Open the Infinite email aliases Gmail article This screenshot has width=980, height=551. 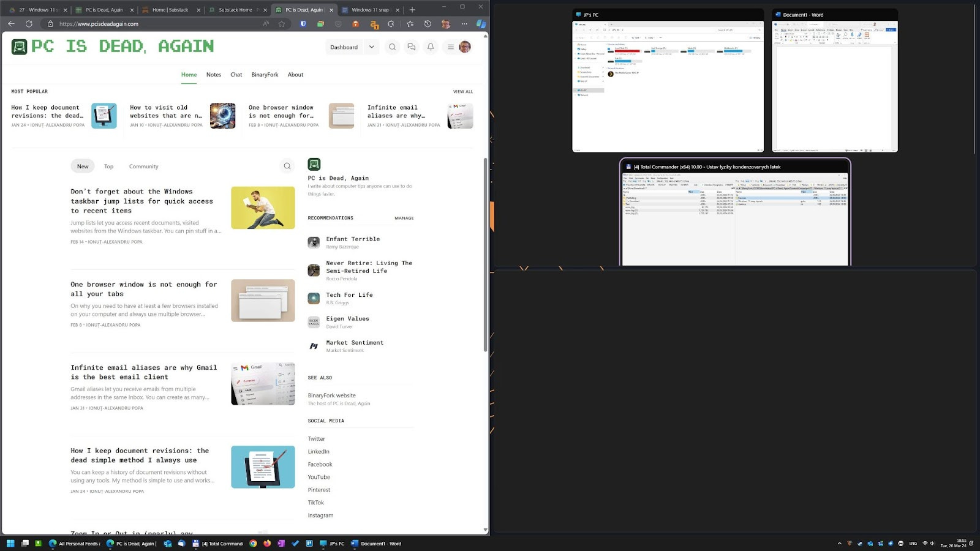pos(144,372)
